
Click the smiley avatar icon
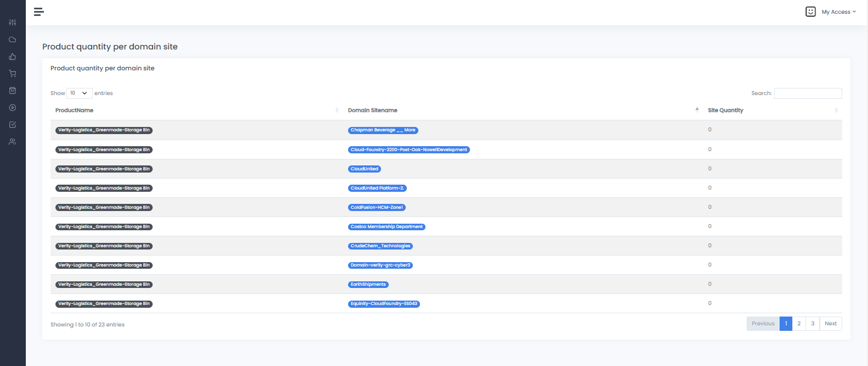(810, 12)
